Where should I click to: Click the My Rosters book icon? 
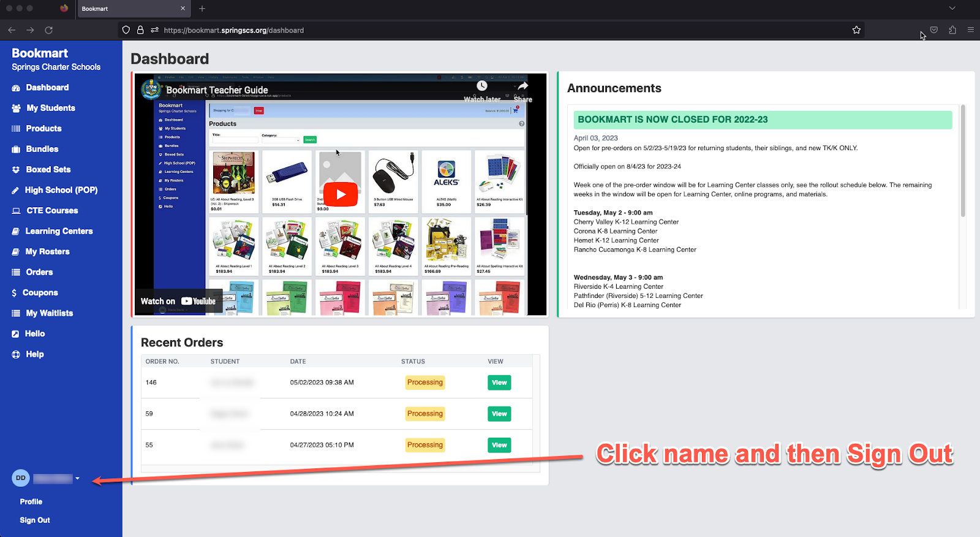point(15,252)
